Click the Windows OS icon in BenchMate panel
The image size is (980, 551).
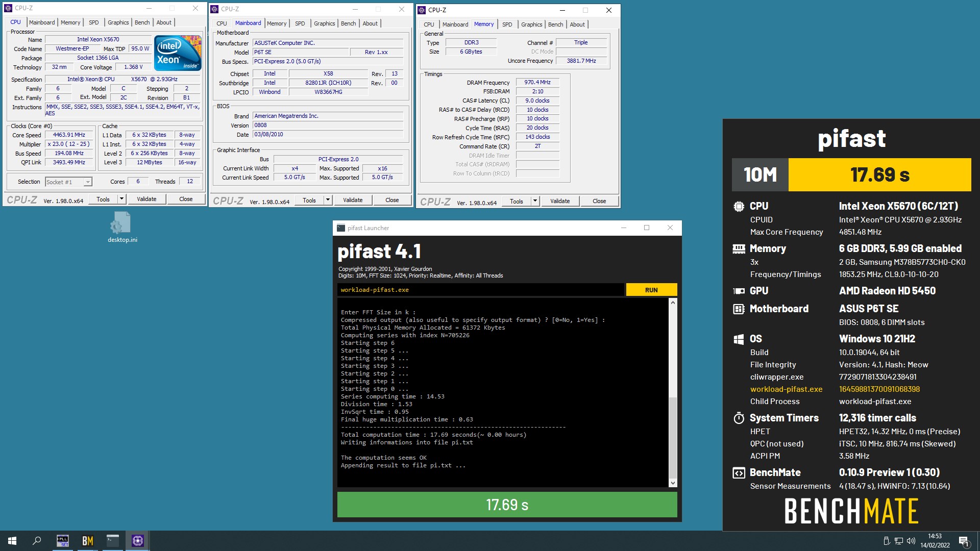(739, 339)
